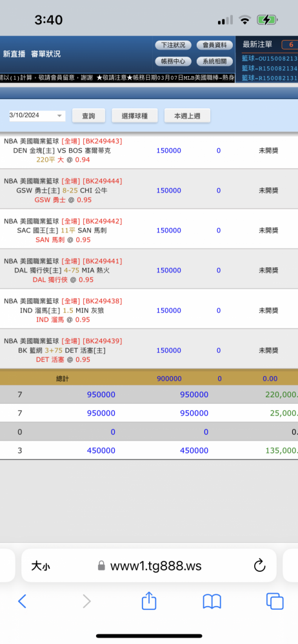Click the 選擇球種 button
The height and width of the screenshot is (644, 298).
coord(135,116)
